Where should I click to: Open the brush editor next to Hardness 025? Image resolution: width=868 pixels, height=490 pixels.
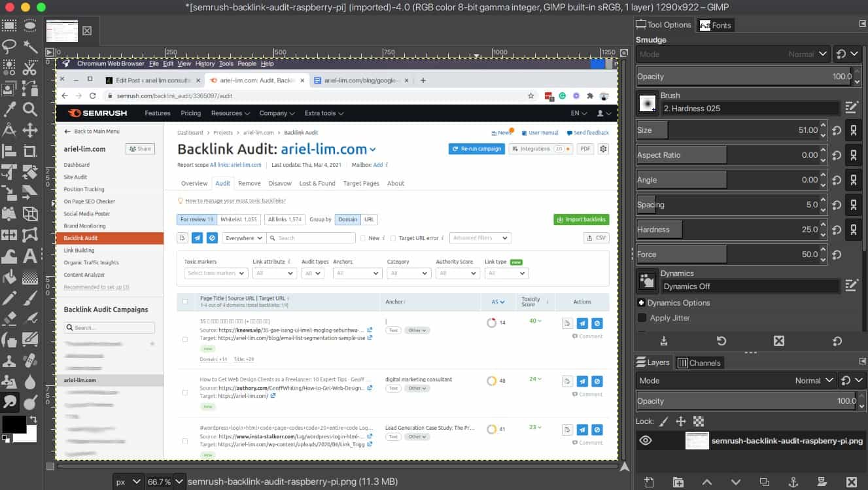coord(851,107)
